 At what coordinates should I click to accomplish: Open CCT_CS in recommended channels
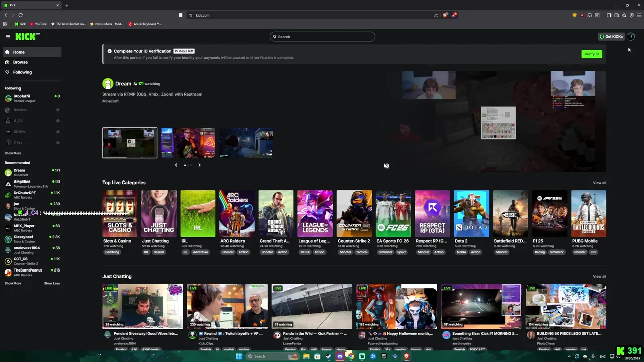[32, 261]
